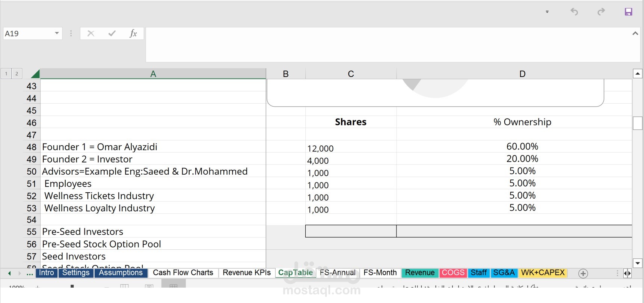This screenshot has height=303, width=644.
Task: Open the Name Box dropdown arrow
Action: [x=57, y=33]
